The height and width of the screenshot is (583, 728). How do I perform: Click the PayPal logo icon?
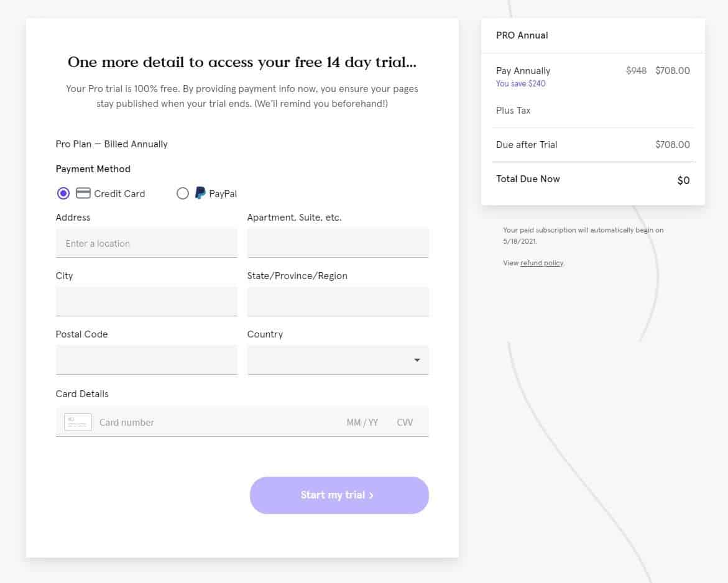coord(199,193)
